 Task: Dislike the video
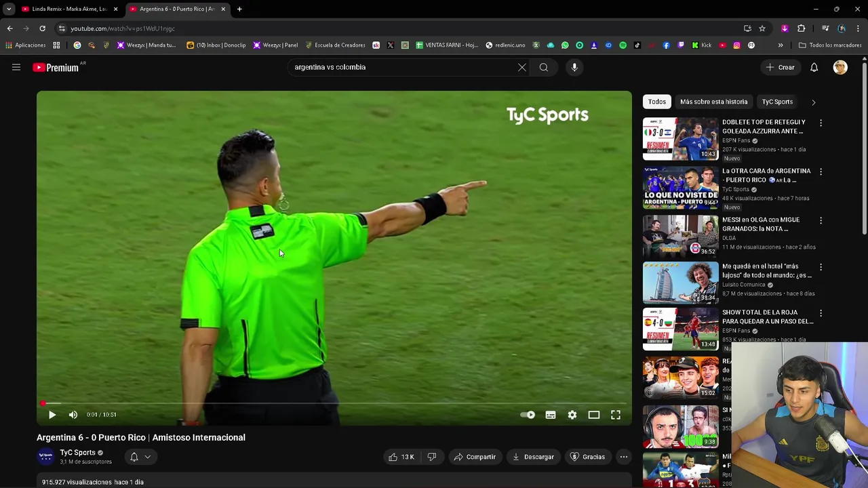pyautogui.click(x=431, y=457)
